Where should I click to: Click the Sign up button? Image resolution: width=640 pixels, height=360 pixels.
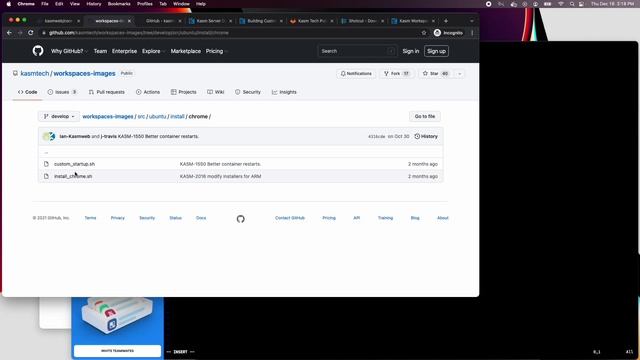(x=436, y=51)
